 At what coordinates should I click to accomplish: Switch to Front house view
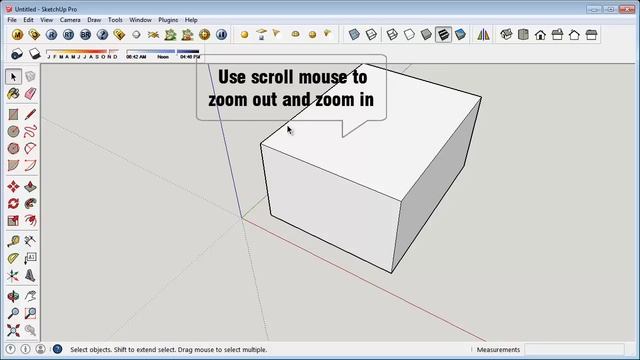tap(540, 35)
